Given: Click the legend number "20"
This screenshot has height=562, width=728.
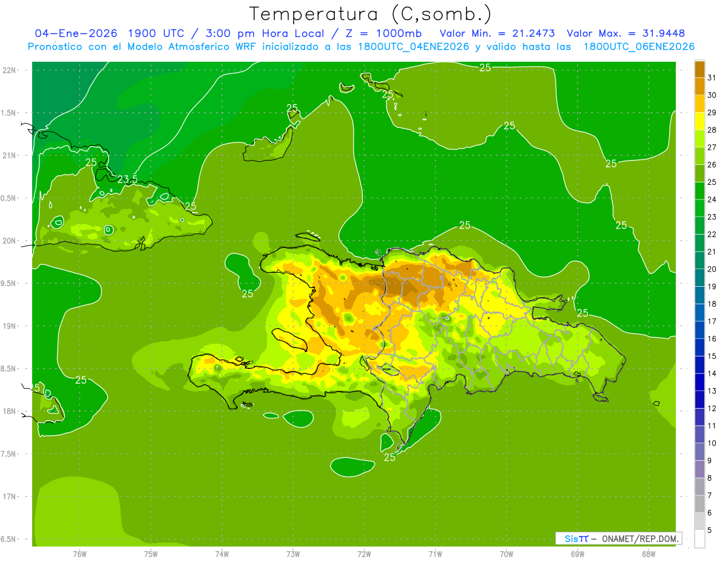Looking at the screenshot, I should (712, 269).
